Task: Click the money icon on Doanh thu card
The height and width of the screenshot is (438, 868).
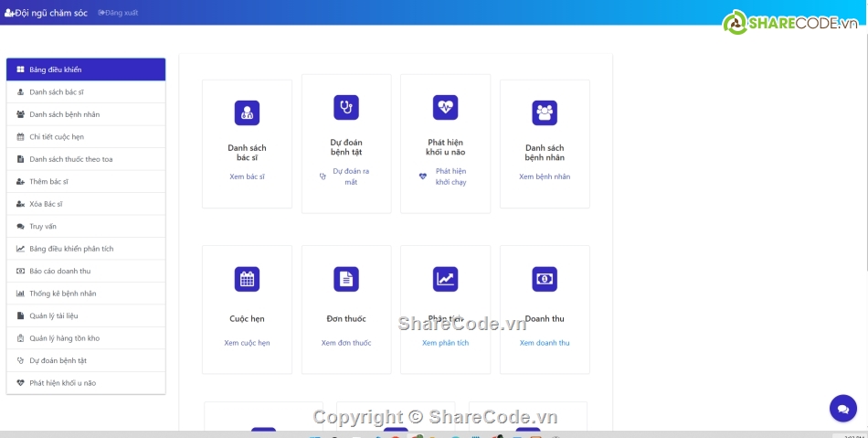Action: (x=545, y=279)
